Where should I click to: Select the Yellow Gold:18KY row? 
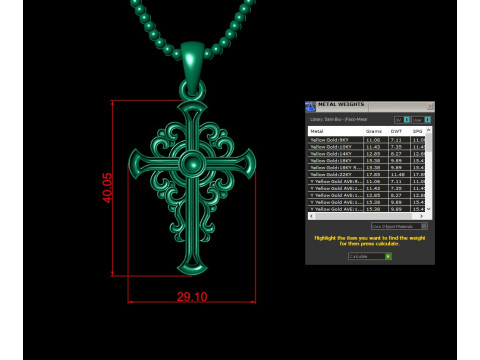[x=367, y=161]
